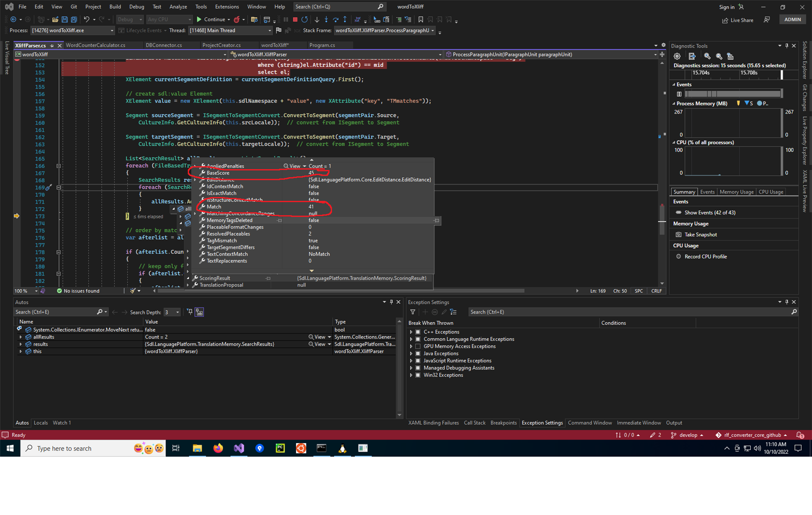
Task: Click the Save All toolbar icon
Action: 73,19
